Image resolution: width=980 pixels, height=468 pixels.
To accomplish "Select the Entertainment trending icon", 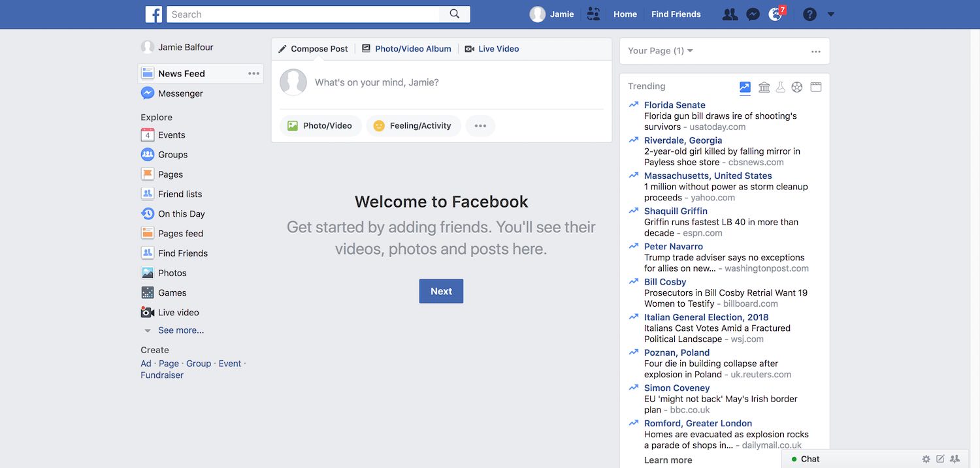I will 815,87.
